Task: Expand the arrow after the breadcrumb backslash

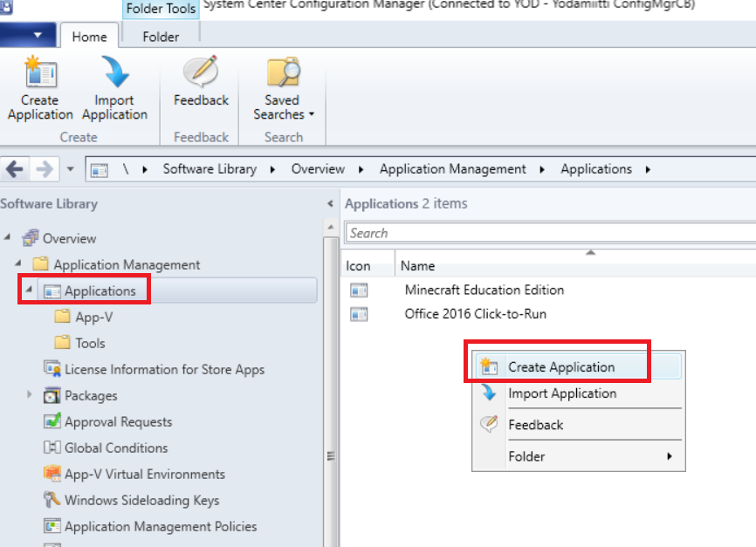Action: (x=145, y=169)
